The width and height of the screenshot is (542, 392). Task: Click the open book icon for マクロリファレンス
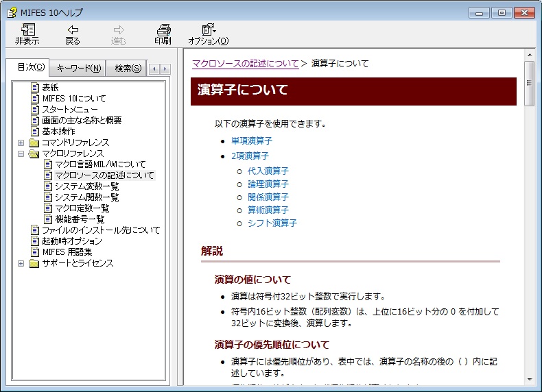pyautogui.click(x=34, y=154)
